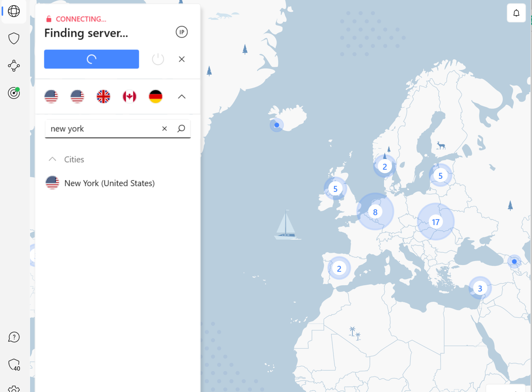Collapse the Cities section
Screen dimensions: 532x392
coord(52,159)
